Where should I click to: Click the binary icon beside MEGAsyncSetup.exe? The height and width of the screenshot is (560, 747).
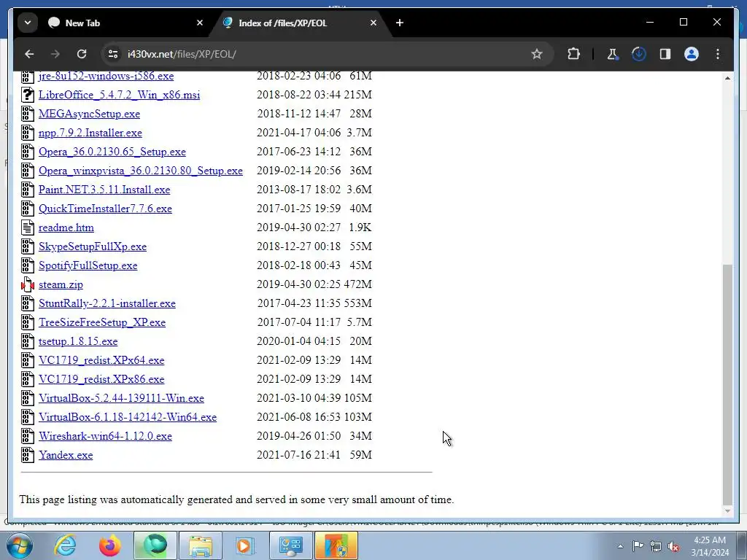[28, 114]
